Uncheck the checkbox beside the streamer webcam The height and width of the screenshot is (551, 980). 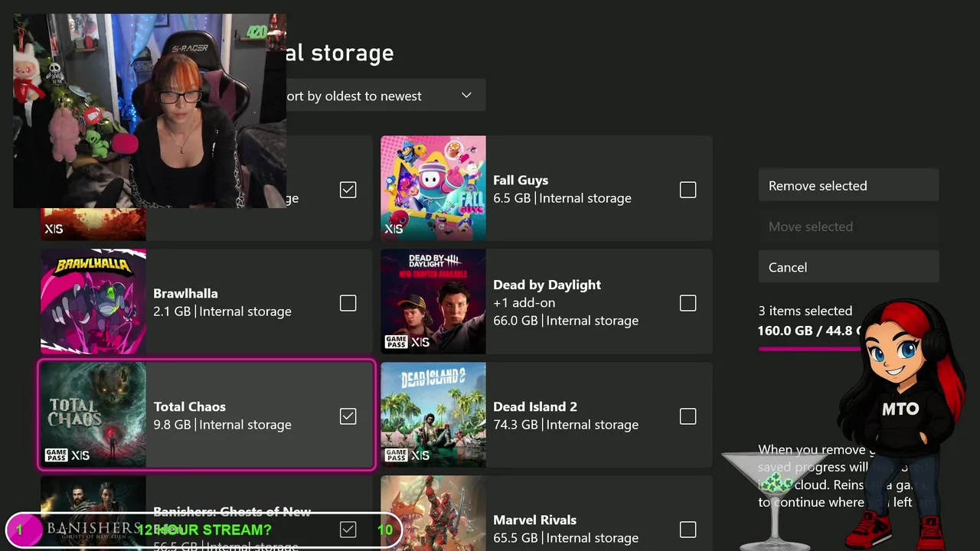click(x=348, y=190)
